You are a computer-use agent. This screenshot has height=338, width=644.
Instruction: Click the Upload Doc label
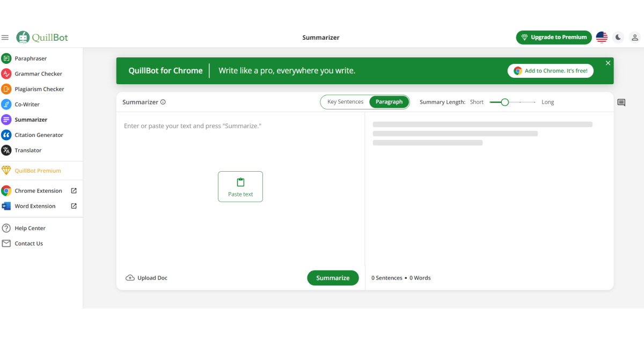pyautogui.click(x=152, y=278)
